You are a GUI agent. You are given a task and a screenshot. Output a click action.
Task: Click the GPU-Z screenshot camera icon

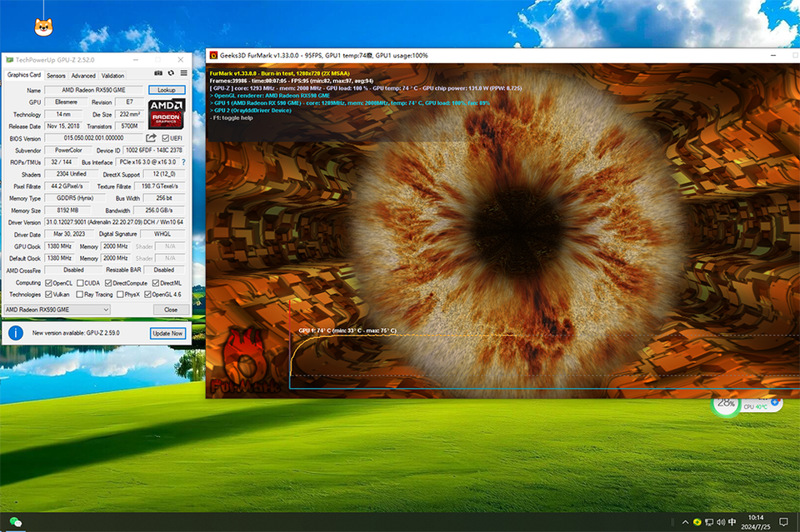tap(158, 75)
